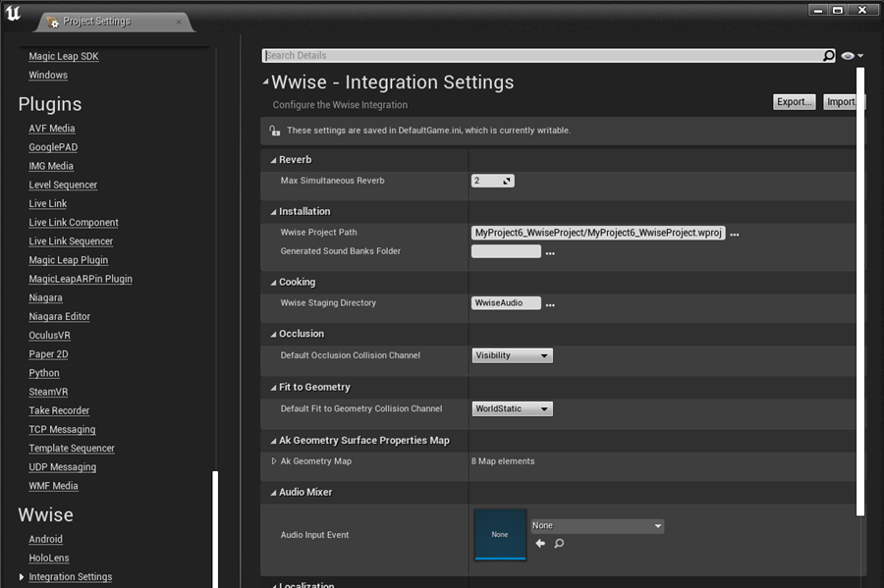
Task: Collapse the Cooking section
Action: [273, 283]
